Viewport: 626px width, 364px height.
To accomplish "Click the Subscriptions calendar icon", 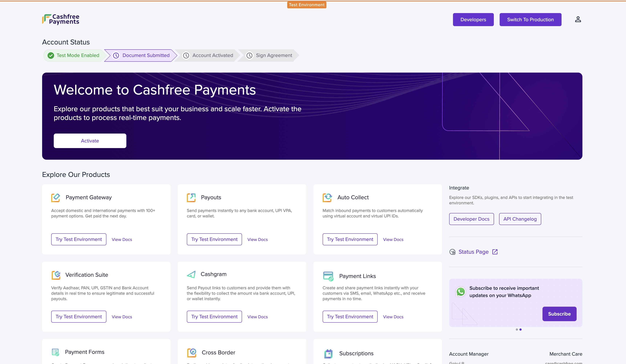I will [x=328, y=354].
